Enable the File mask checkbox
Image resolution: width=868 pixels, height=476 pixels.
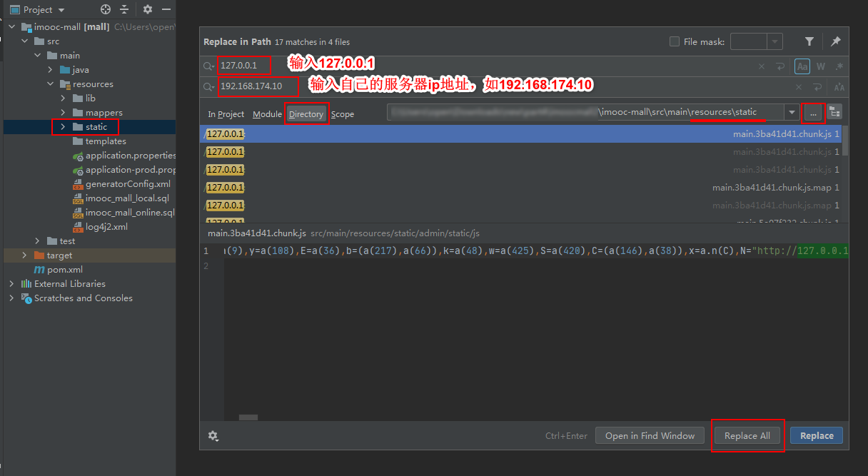click(x=675, y=41)
